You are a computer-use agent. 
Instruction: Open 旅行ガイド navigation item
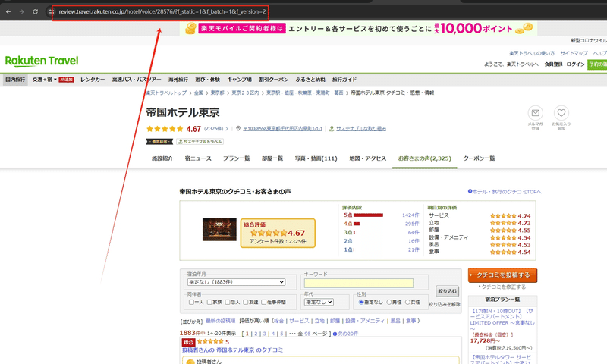click(344, 80)
